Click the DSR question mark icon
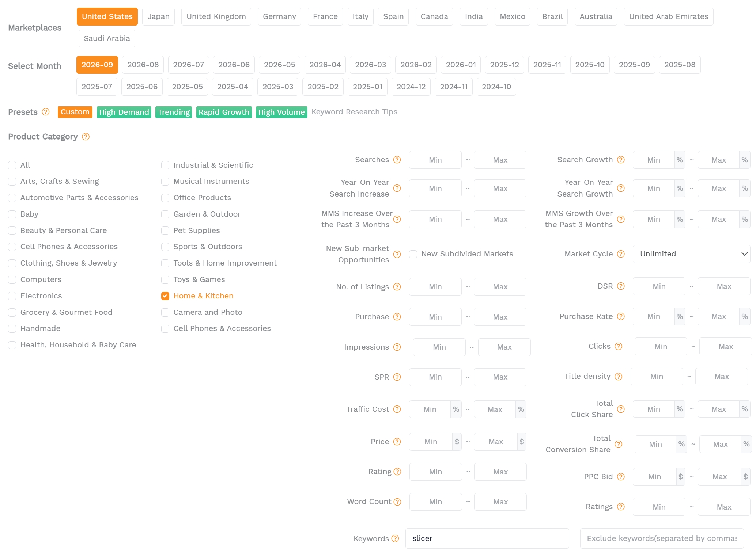Viewport: 756px width, 553px height. [621, 286]
